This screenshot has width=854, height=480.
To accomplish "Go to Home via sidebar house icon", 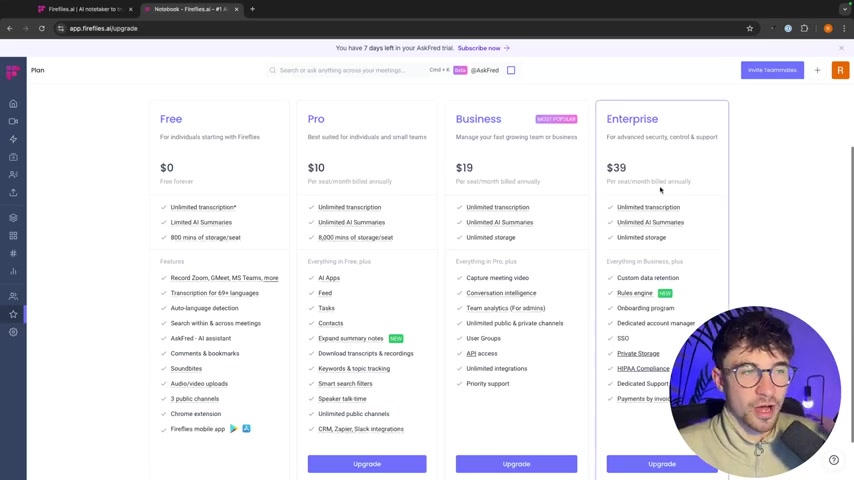I will coord(13,104).
